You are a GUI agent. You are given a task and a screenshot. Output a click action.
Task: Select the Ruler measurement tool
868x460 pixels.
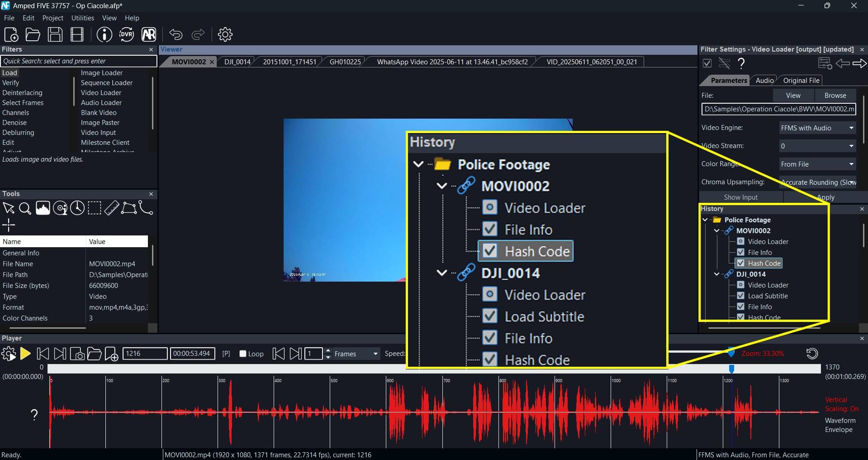(112, 208)
